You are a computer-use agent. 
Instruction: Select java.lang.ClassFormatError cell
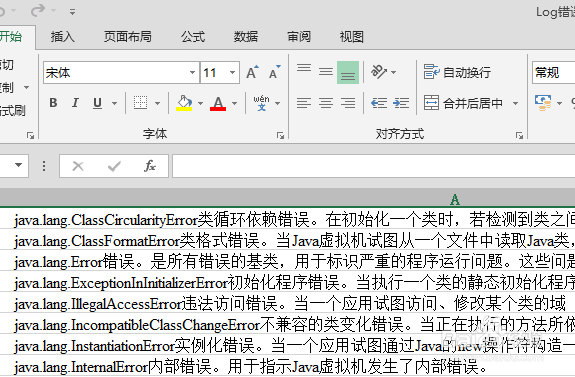pyautogui.click(x=288, y=241)
